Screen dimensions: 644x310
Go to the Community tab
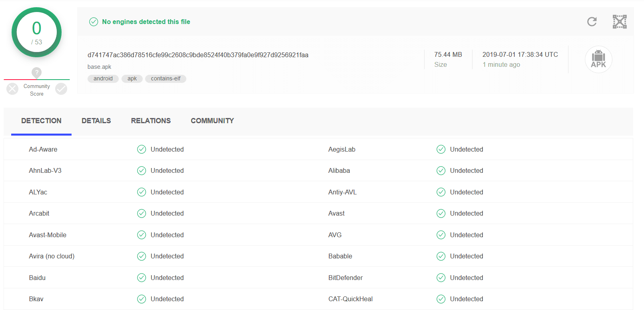(x=212, y=121)
